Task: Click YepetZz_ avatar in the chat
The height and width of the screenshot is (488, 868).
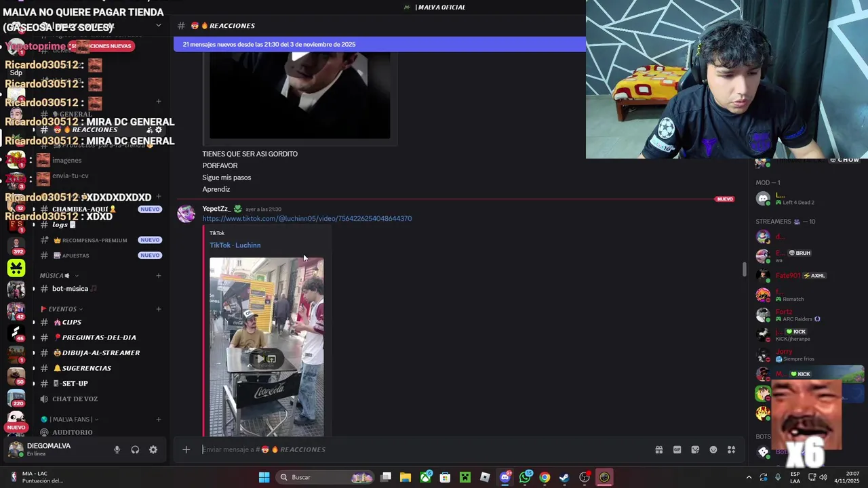Action: point(186,213)
